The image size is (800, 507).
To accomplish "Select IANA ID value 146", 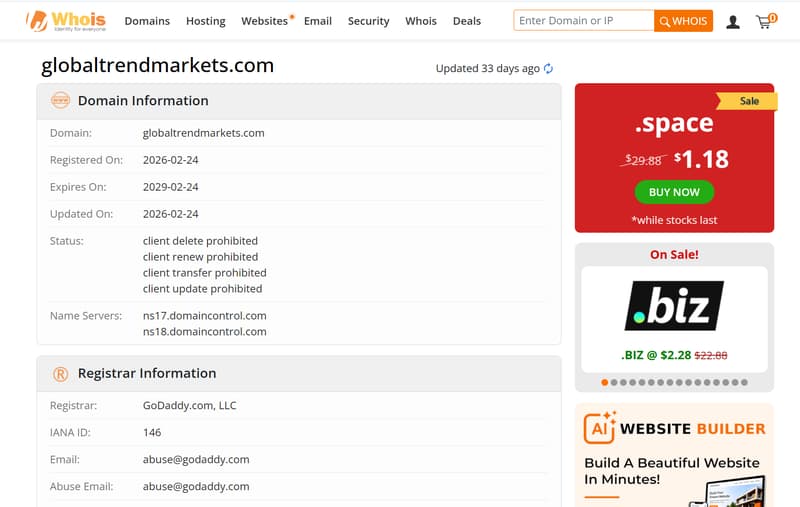I will (x=152, y=433).
